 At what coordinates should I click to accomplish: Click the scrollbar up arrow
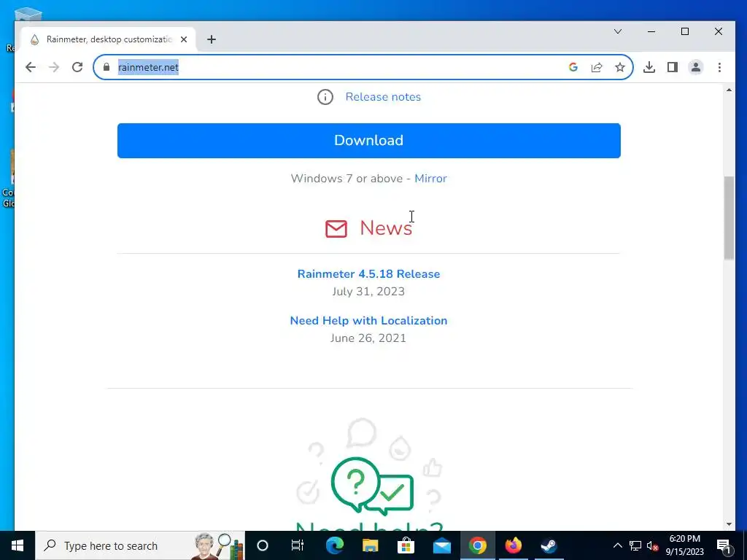pos(729,90)
